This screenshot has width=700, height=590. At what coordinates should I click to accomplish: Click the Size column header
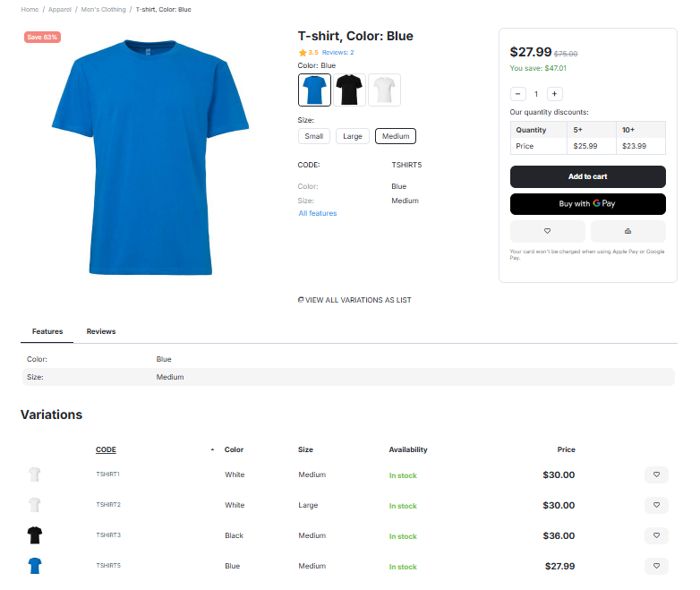305,449
